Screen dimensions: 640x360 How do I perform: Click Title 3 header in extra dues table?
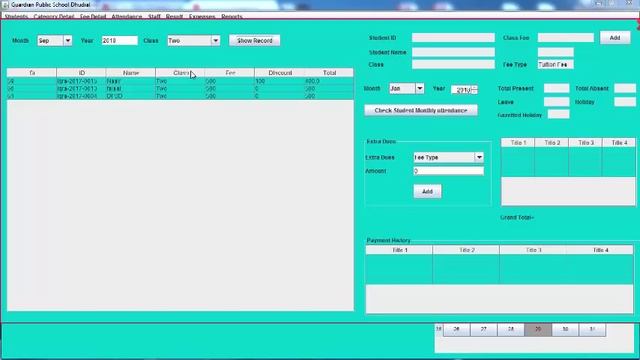click(585, 142)
